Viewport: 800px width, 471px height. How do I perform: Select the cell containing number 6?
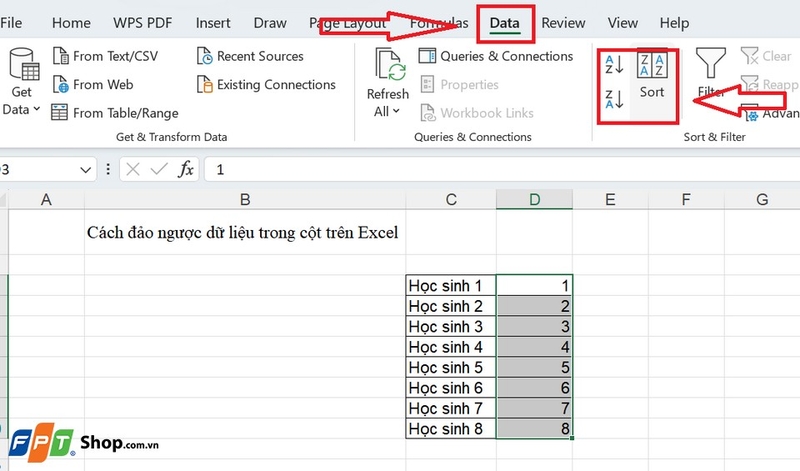pyautogui.click(x=534, y=387)
